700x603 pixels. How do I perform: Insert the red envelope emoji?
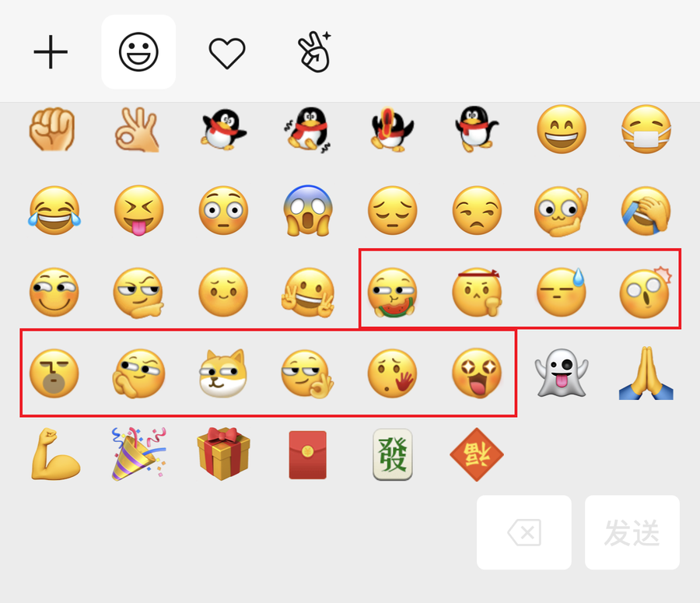click(x=307, y=454)
